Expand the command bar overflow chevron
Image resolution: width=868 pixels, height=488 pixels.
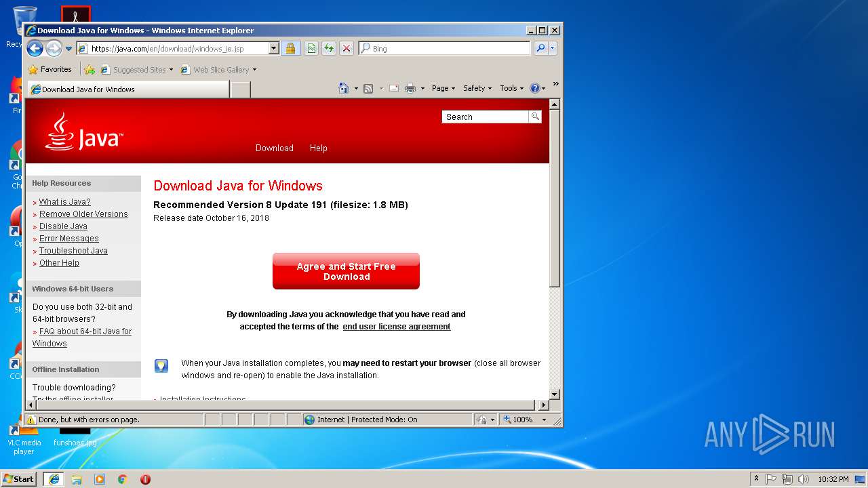[x=555, y=84]
